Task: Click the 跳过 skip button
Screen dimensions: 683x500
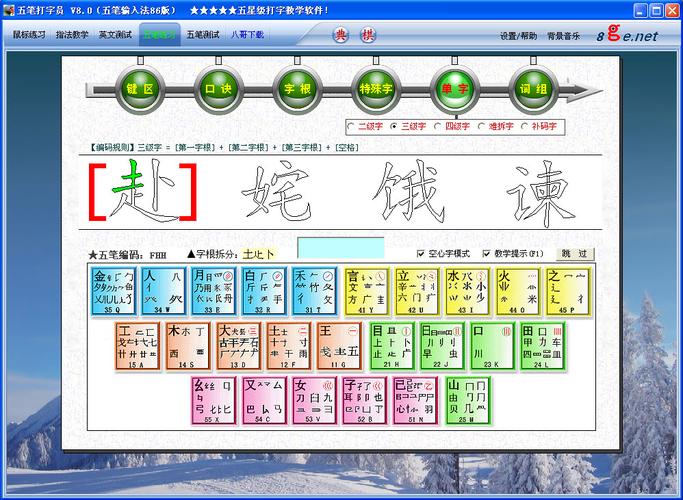Action: click(x=576, y=254)
